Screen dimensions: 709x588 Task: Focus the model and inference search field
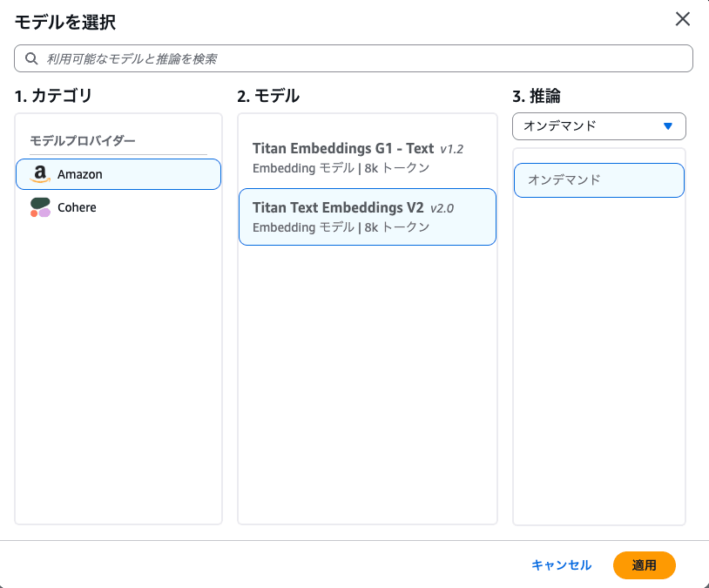click(x=354, y=58)
